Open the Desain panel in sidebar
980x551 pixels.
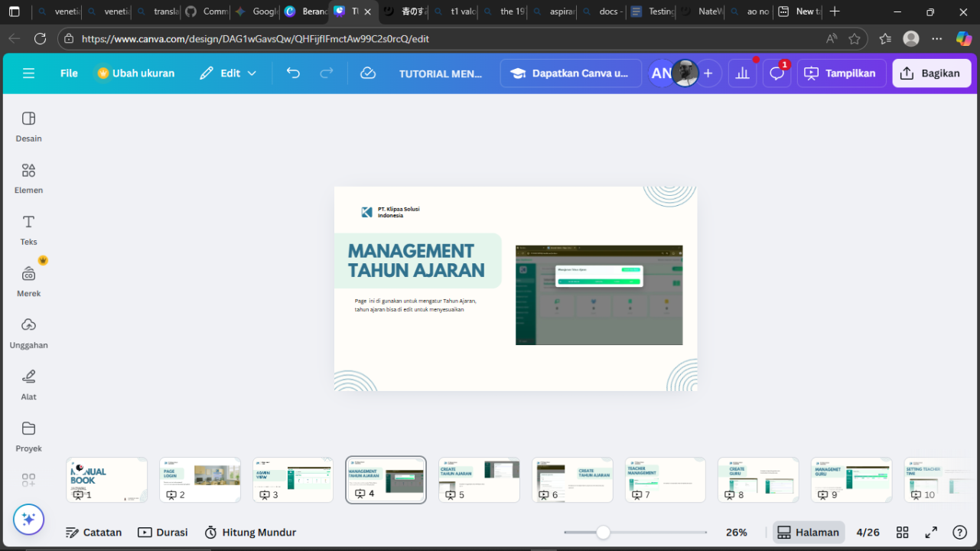tap(28, 126)
